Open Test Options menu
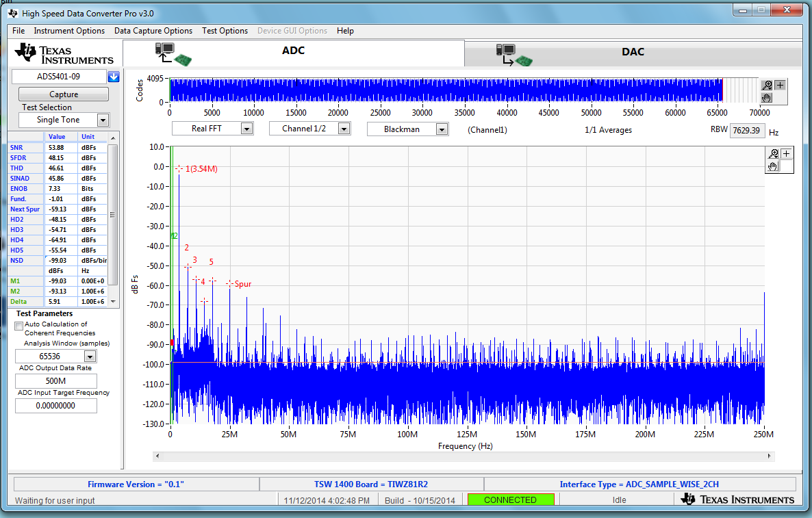Screen dimensions: 812x518 225,31
